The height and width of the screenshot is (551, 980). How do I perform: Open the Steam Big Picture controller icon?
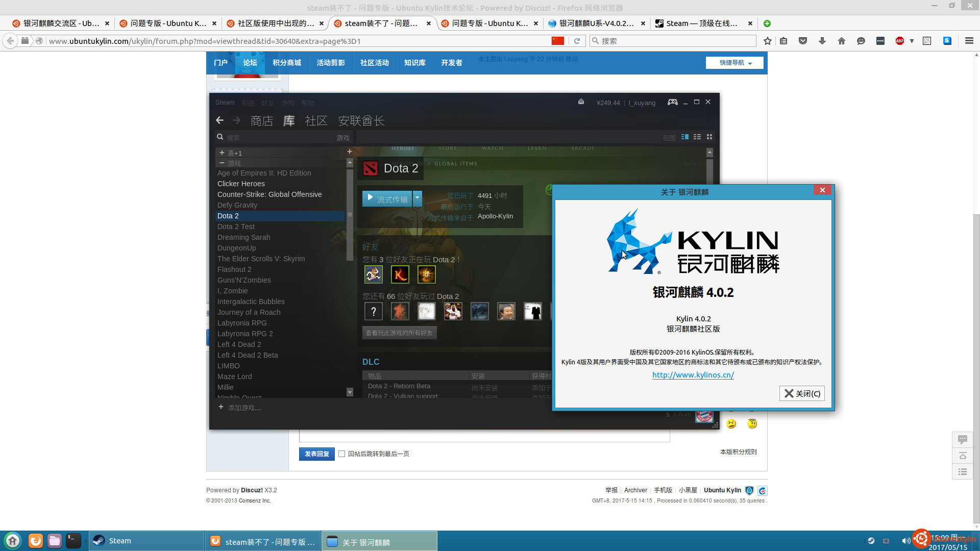672,102
